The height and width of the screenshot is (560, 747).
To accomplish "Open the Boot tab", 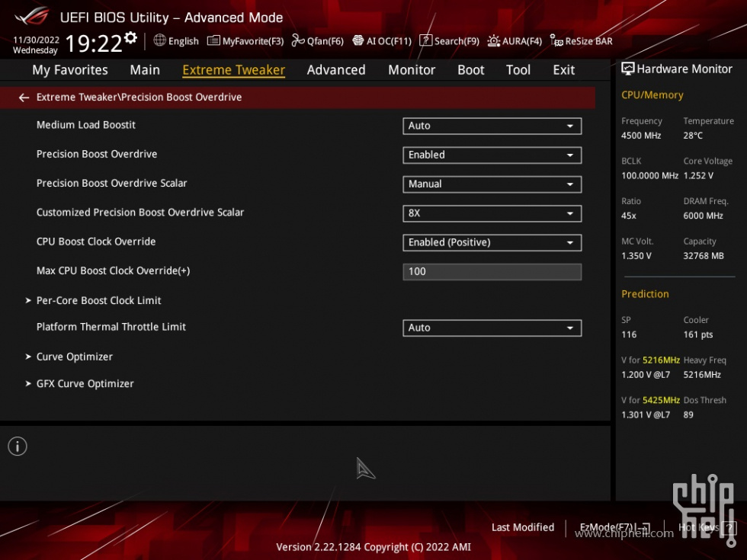I will coord(471,70).
